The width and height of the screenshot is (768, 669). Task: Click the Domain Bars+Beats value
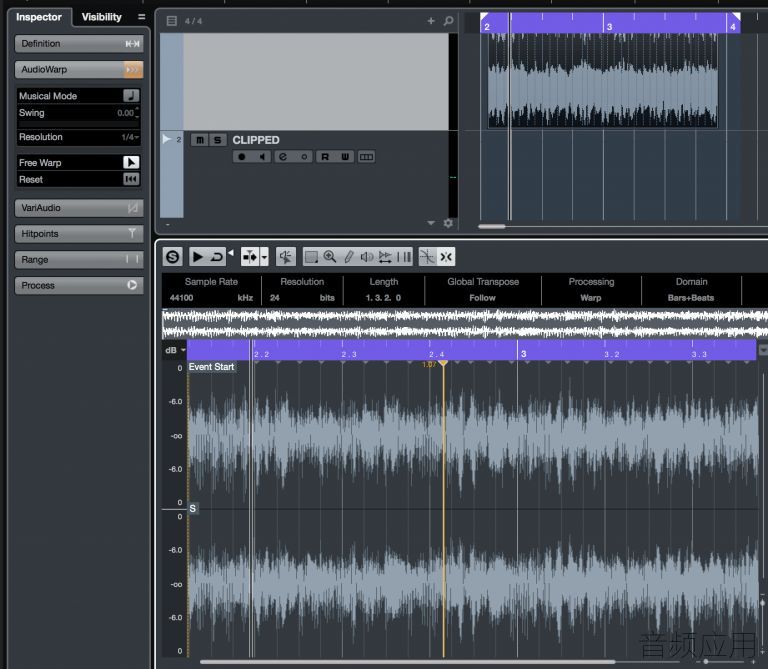pyautogui.click(x=691, y=298)
